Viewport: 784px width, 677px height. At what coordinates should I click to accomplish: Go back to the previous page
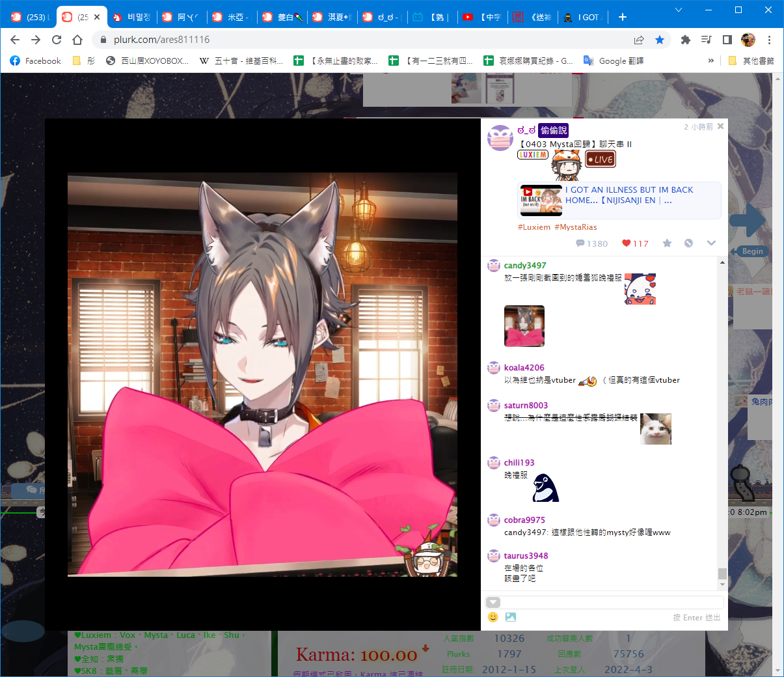(x=15, y=40)
